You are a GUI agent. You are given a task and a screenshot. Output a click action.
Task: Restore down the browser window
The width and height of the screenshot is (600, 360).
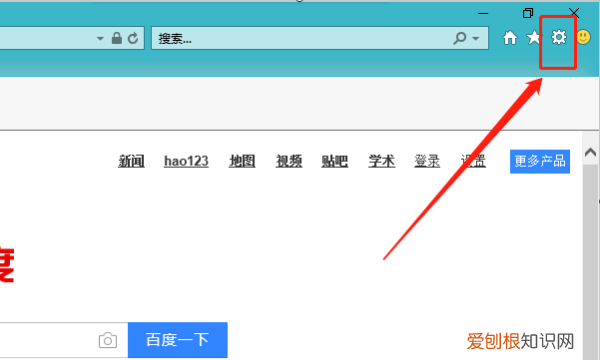coord(528,13)
